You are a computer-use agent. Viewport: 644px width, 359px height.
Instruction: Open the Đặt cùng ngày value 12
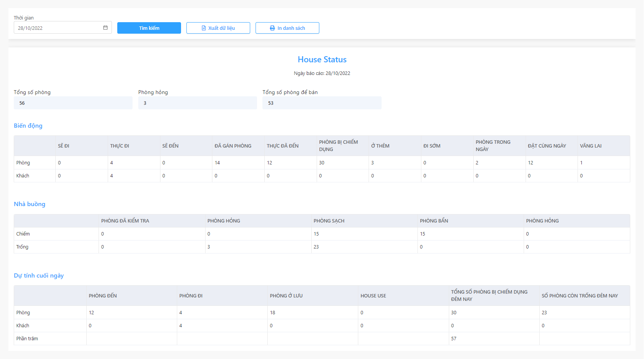(x=531, y=163)
